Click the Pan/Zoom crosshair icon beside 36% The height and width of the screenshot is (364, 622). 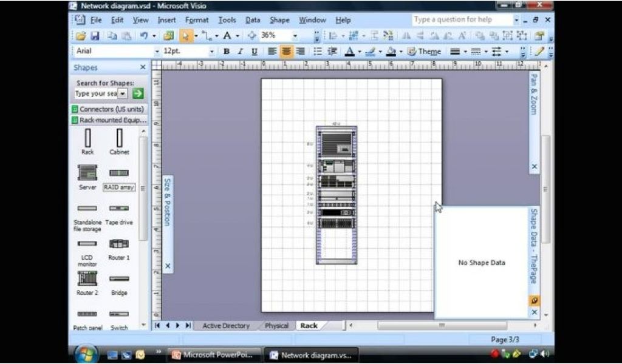251,36
